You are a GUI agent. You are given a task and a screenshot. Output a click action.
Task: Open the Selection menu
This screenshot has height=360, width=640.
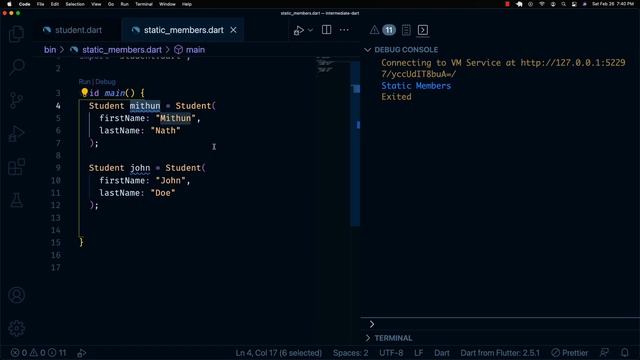pyautogui.click(x=75, y=4)
